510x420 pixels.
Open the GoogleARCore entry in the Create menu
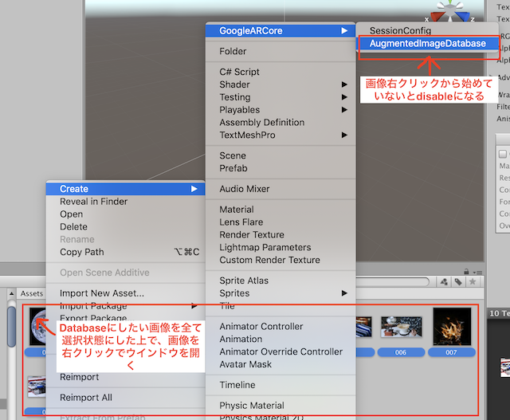(x=280, y=30)
